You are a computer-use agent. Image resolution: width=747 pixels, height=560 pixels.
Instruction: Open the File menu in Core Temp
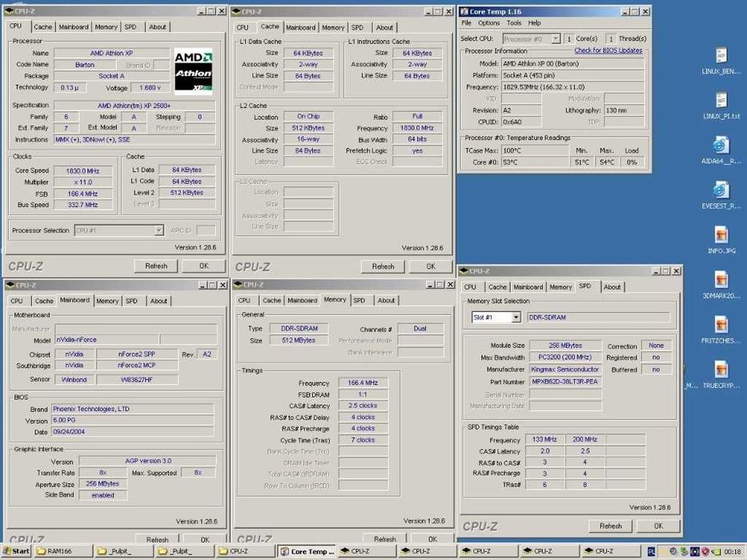click(x=467, y=23)
